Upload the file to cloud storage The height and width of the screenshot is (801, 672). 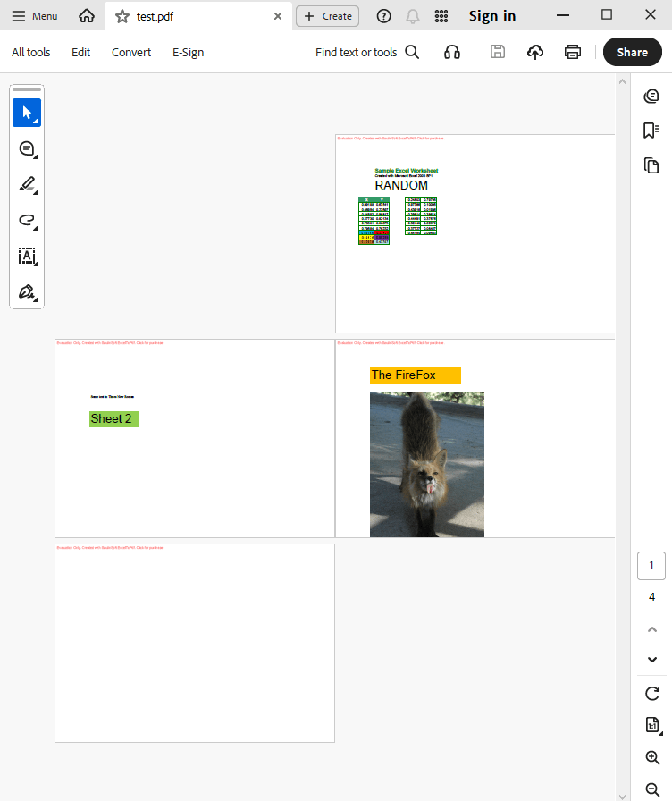click(x=535, y=52)
